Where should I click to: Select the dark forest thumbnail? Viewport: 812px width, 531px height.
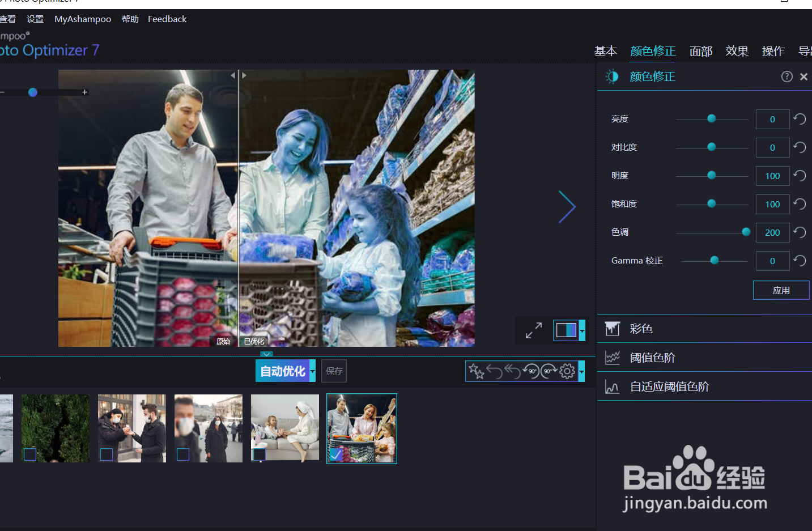(x=56, y=428)
